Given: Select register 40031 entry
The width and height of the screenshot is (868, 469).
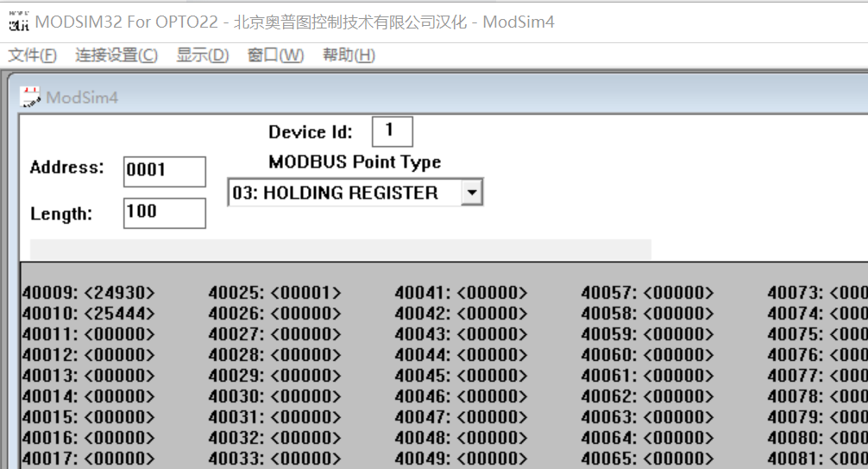Looking at the screenshot, I should 274,417.
